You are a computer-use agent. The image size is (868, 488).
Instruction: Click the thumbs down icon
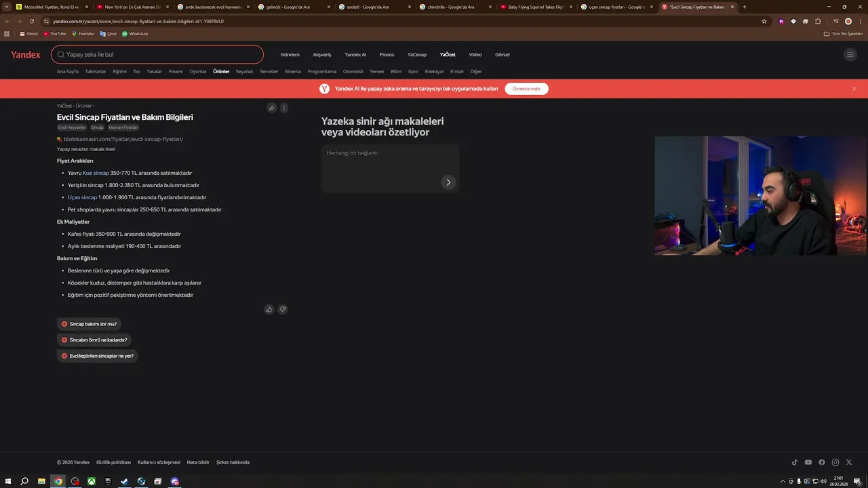[283, 310]
